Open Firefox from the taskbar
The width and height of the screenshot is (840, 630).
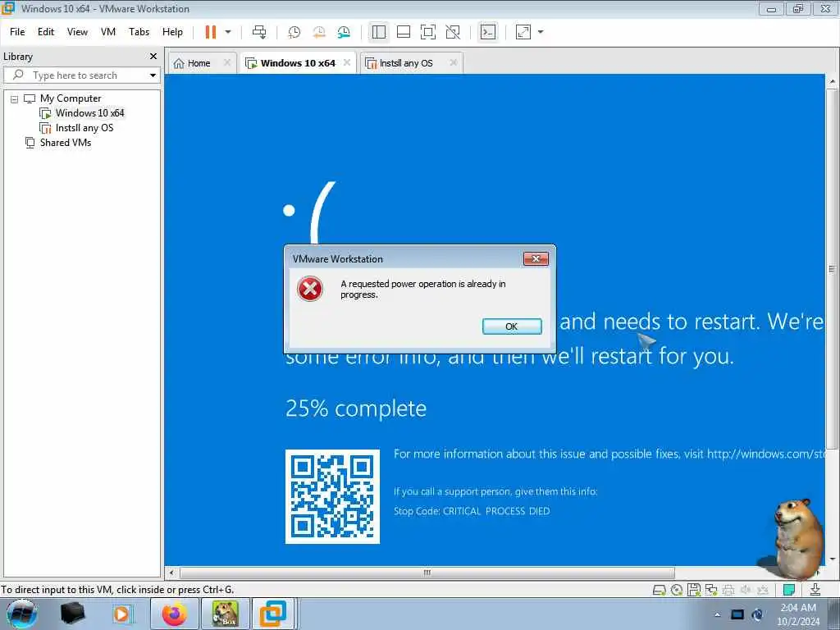click(x=175, y=614)
